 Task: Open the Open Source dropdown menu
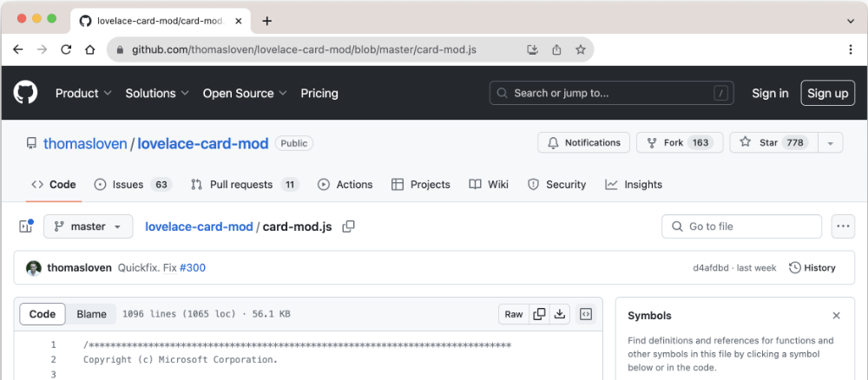point(245,94)
